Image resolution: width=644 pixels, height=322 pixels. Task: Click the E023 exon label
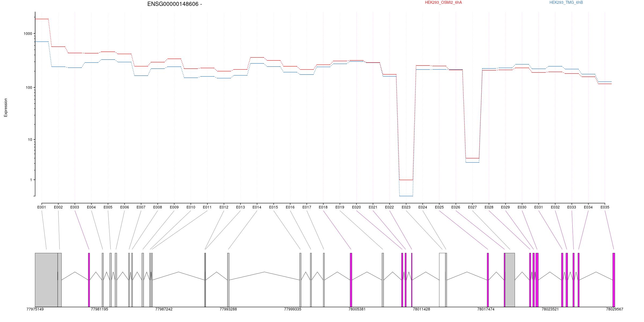tap(406, 207)
